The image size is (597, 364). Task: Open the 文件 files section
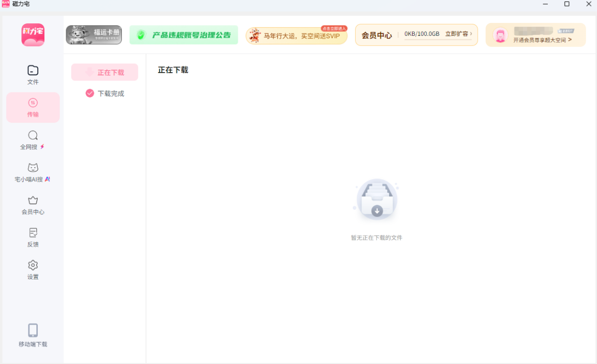(x=33, y=75)
